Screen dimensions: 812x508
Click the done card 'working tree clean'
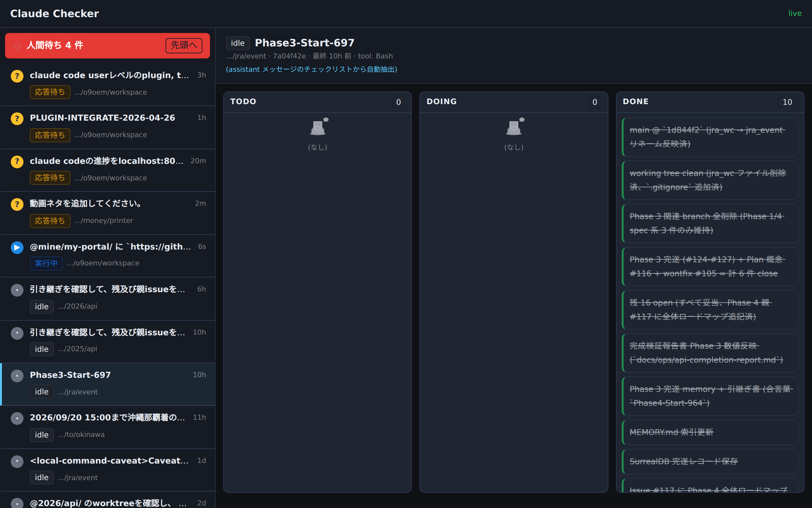[x=710, y=180]
